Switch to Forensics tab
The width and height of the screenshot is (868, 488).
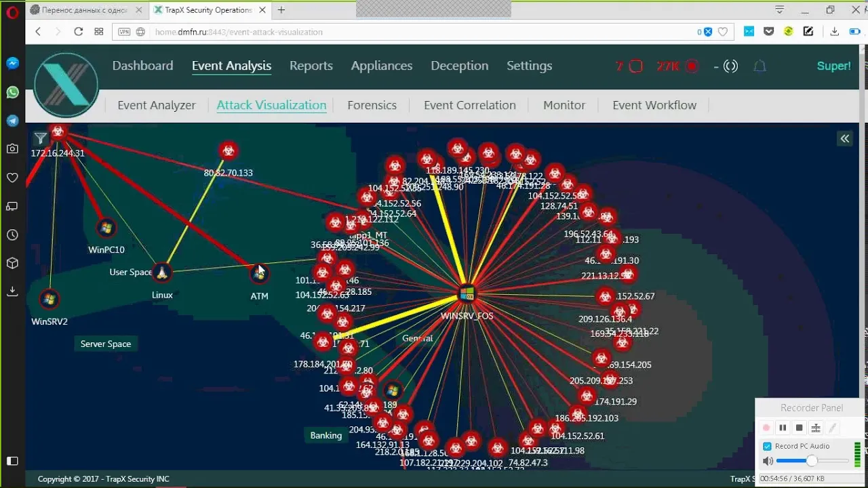coord(372,105)
